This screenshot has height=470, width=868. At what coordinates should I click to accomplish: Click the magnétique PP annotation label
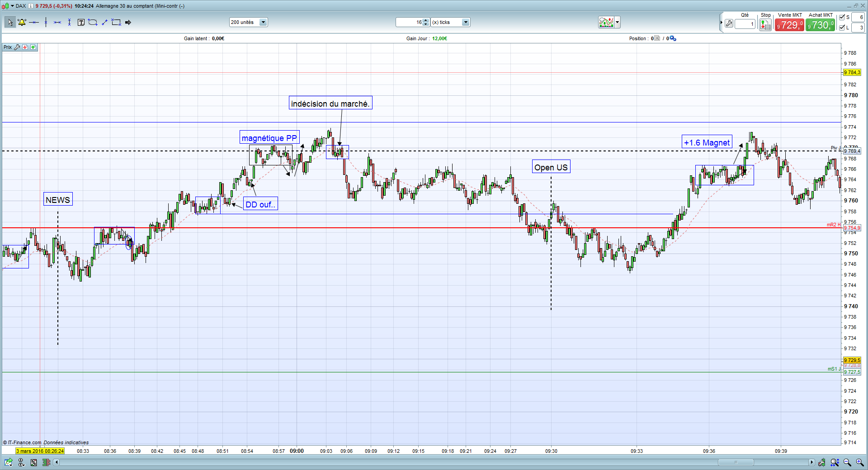tap(269, 138)
